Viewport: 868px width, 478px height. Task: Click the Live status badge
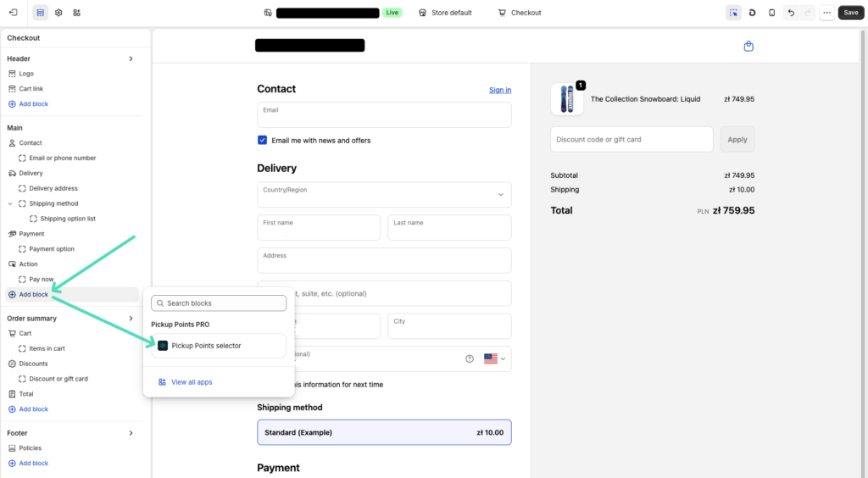click(392, 13)
